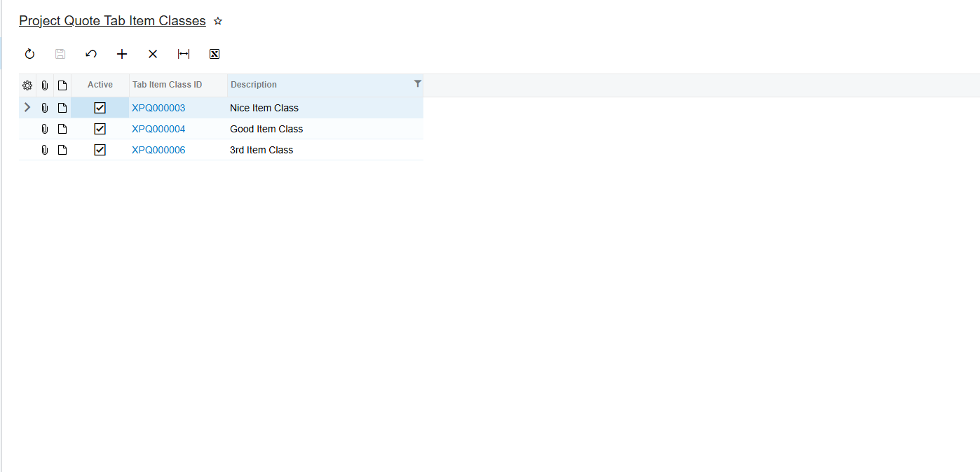Image resolution: width=980 pixels, height=472 pixels.
Task: Click the Save disk icon
Action: [x=60, y=54]
